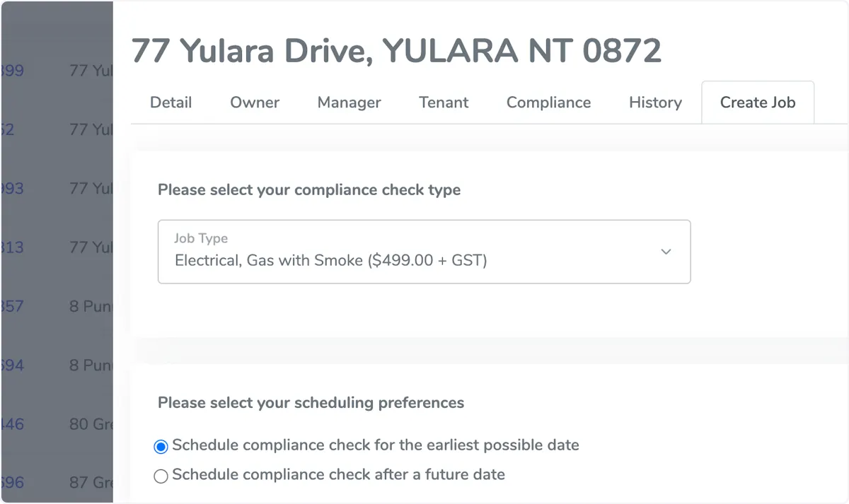Open background list ID ending in 446
The height and width of the screenshot is (504, 849).
tap(13, 424)
